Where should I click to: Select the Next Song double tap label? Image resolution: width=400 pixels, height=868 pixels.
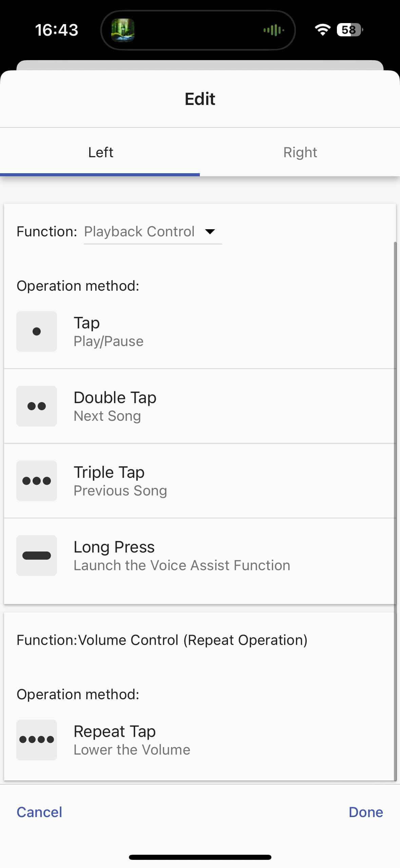click(107, 416)
